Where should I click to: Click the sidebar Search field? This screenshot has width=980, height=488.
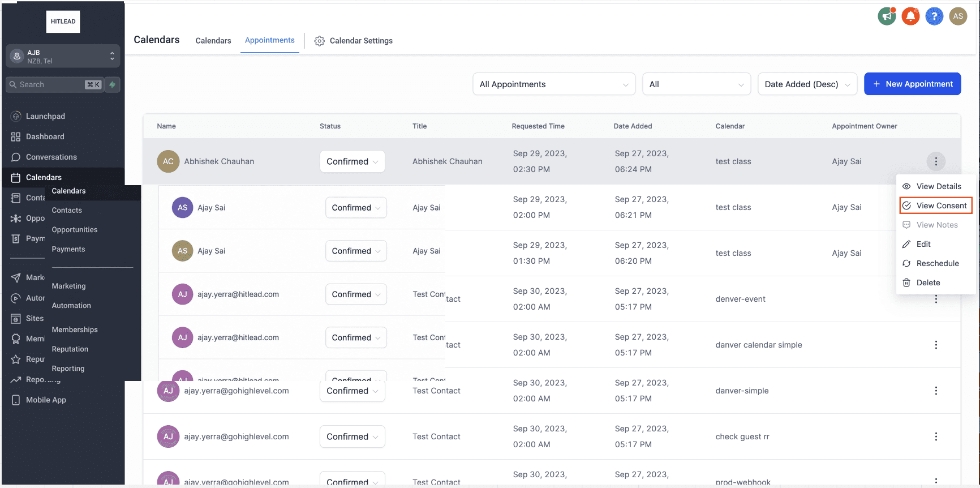pyautogui.click(x=55, y=84)
